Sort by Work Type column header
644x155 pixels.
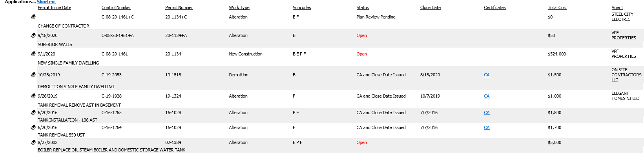point(239,8)
